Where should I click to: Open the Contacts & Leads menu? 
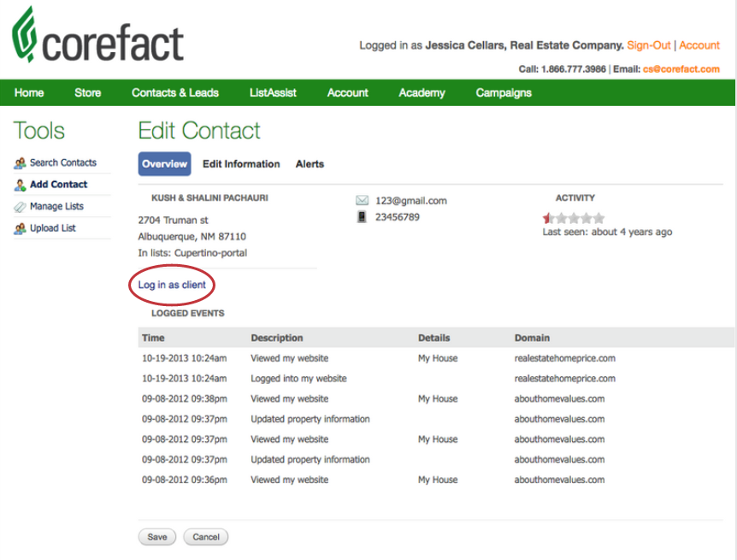[x=174, y=93]
